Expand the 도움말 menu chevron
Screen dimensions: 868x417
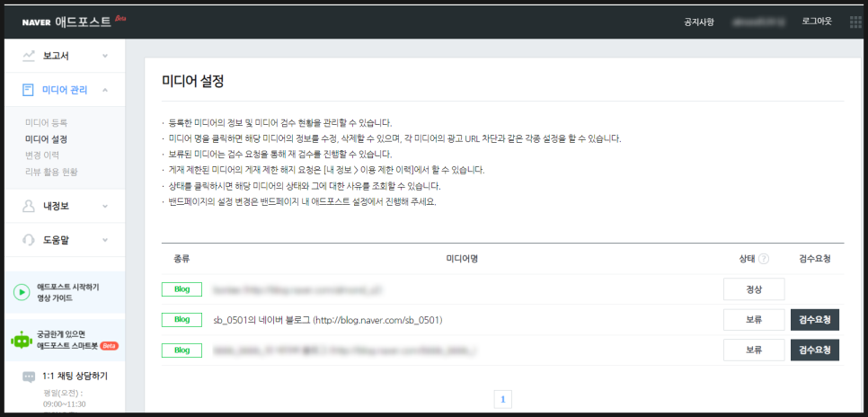pos(105,240)
